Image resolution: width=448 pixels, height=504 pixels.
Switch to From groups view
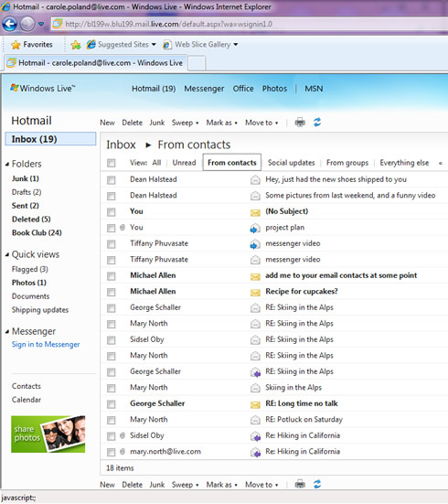[347, 163]
